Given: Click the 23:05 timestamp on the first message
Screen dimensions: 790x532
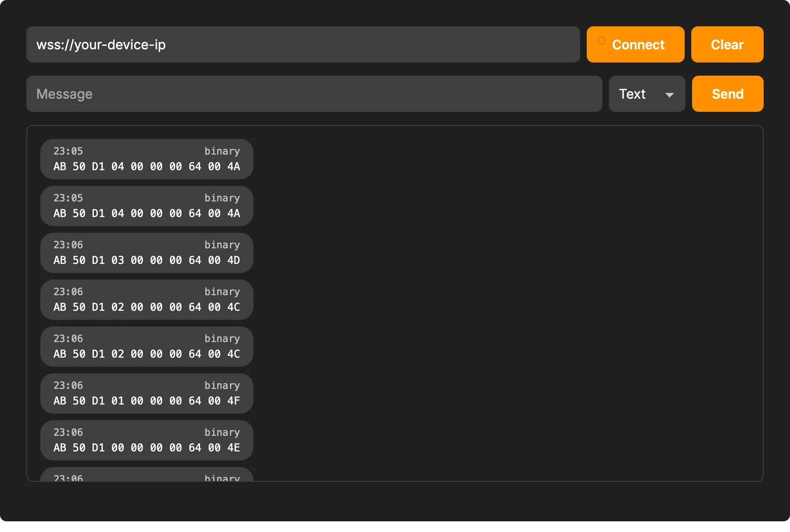Looking at the screenshot, I should [x=68, y=151].
